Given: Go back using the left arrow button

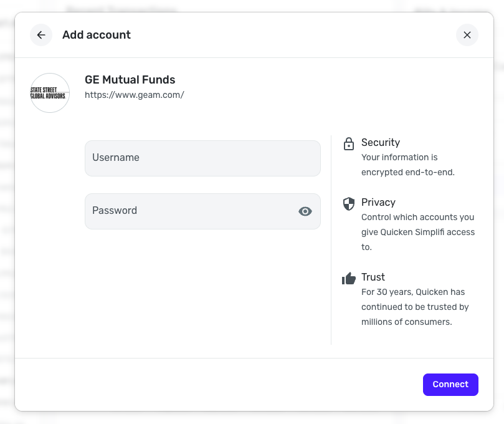Looking at the screenshot, I should click(41, 35).
